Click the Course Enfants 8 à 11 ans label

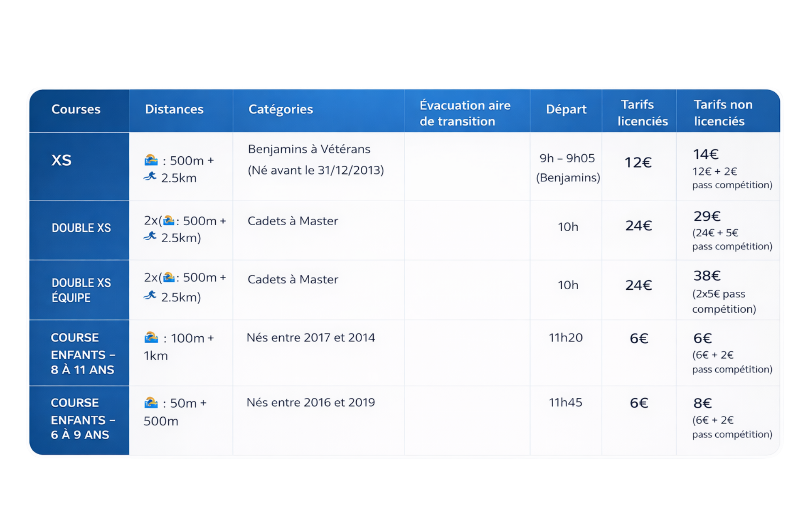pos(82,353)
